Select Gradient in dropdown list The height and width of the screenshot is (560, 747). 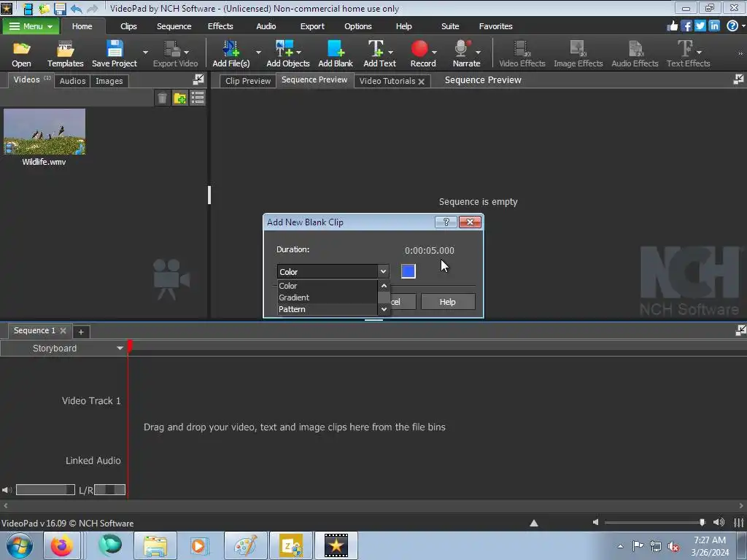(x=328, y=297)
